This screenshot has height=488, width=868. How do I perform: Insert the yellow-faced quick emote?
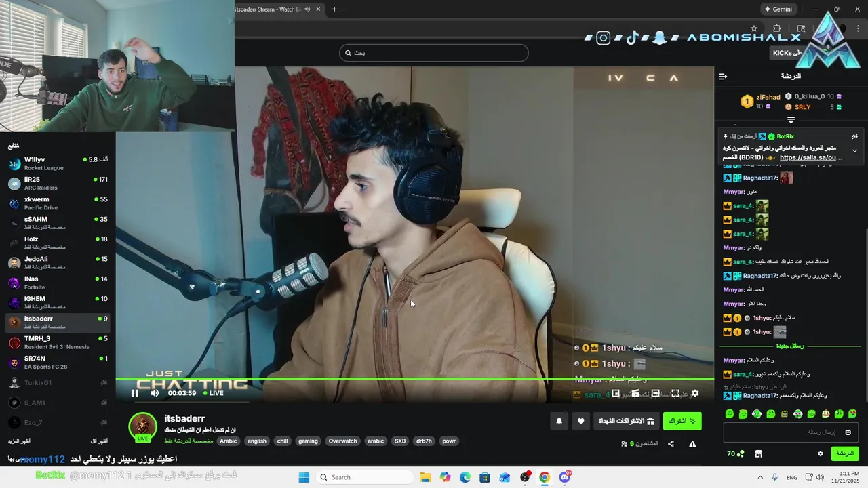(x=825, y=413)
